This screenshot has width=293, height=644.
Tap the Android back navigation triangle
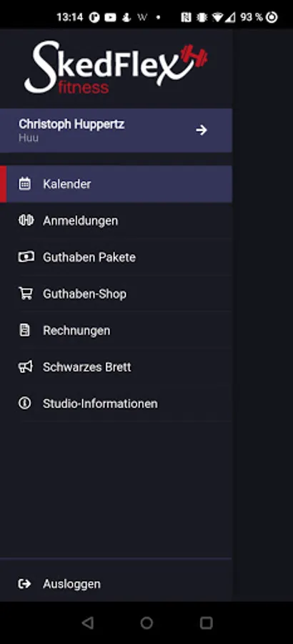pyautogui.click(x=87, y=623)
